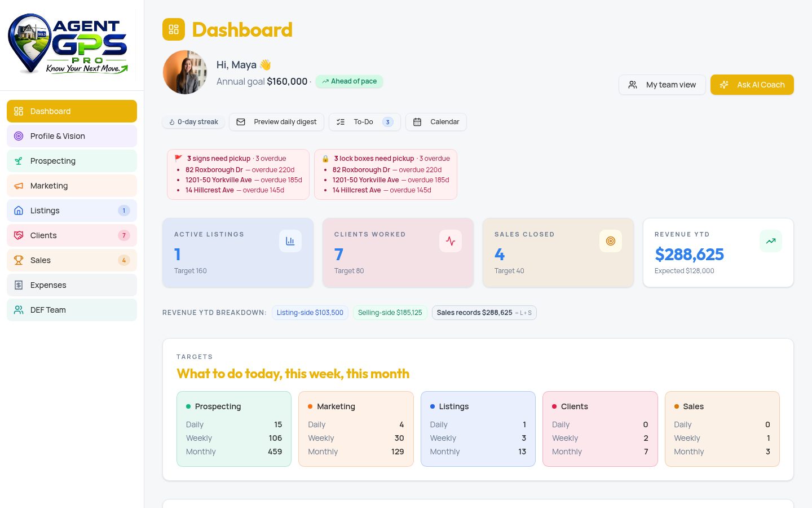Click the sparkle icon on Ask AI Coach

[x=724, y=85]
